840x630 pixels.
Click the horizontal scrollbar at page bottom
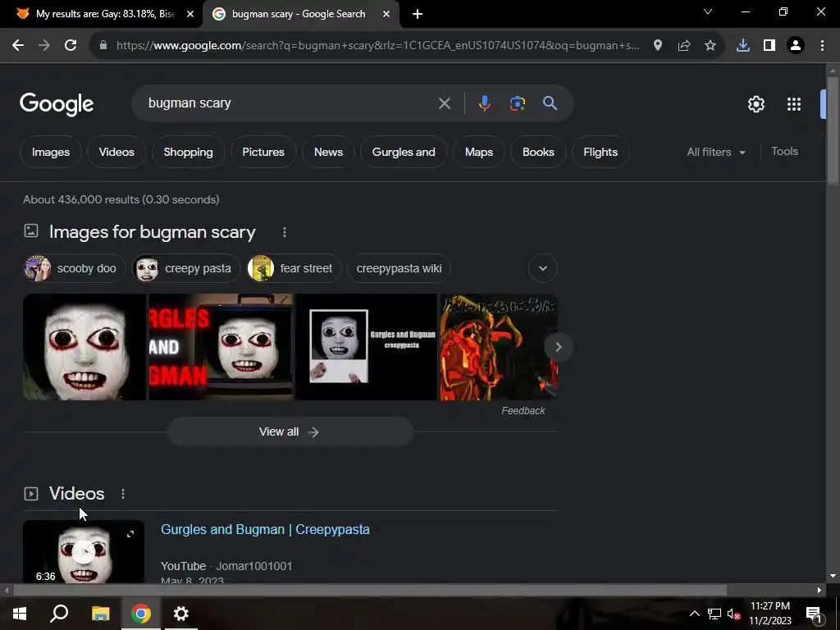370,591
